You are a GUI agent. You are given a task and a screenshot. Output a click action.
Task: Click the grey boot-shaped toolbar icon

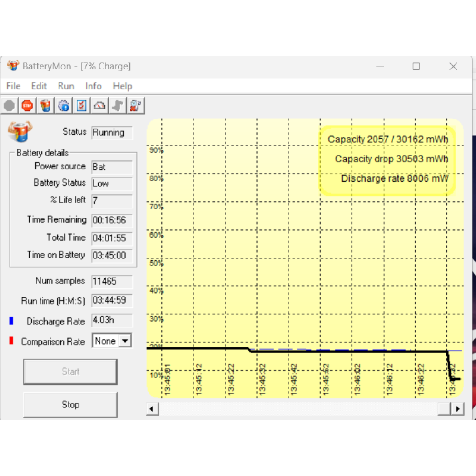click(118, 106)
